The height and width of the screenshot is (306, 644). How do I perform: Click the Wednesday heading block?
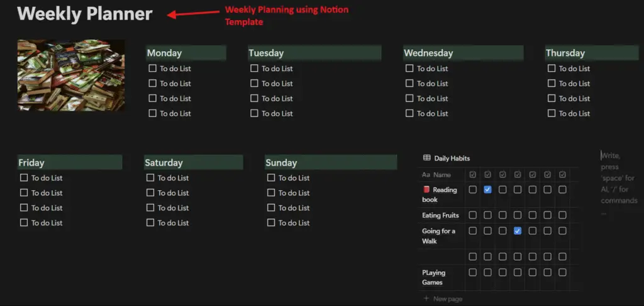point(428,54)
